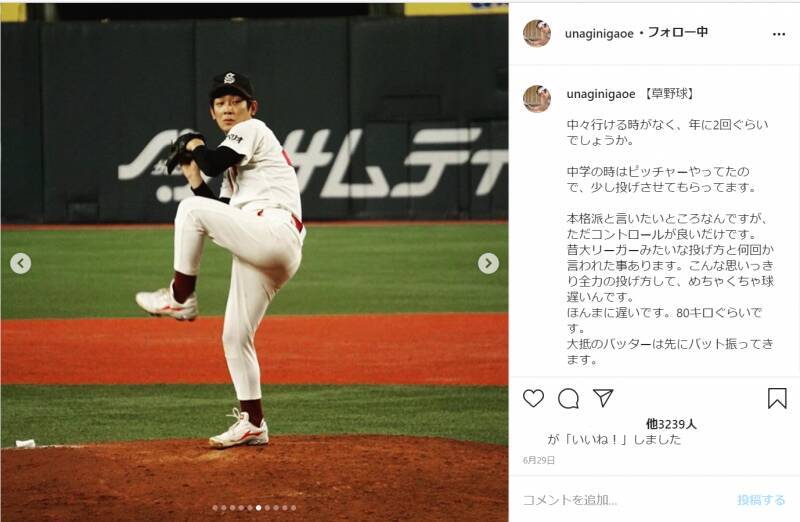Open comments via speech bubble icon
The image size is (800, 522).
point(568,399)
